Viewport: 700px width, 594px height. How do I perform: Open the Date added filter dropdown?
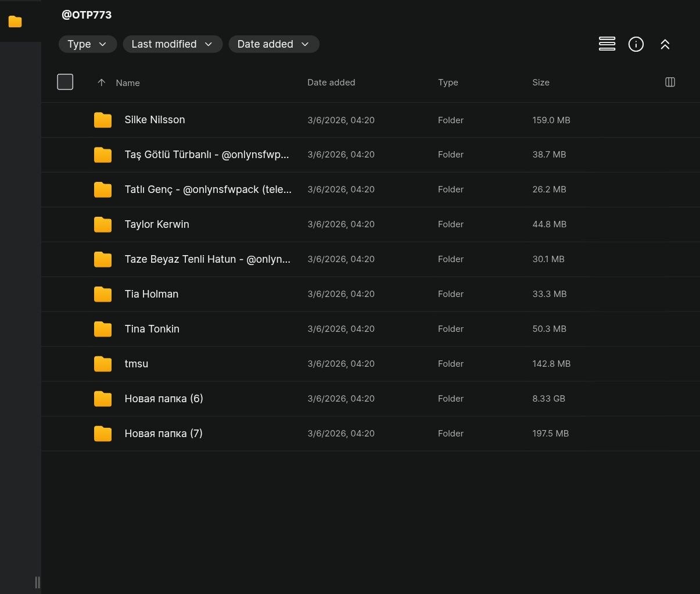coord(274,44)
